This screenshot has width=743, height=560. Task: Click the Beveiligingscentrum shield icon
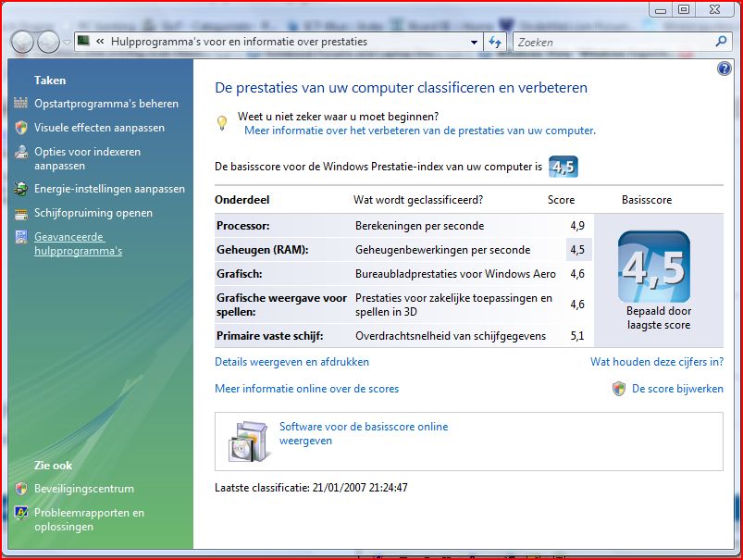click(21, 489)
